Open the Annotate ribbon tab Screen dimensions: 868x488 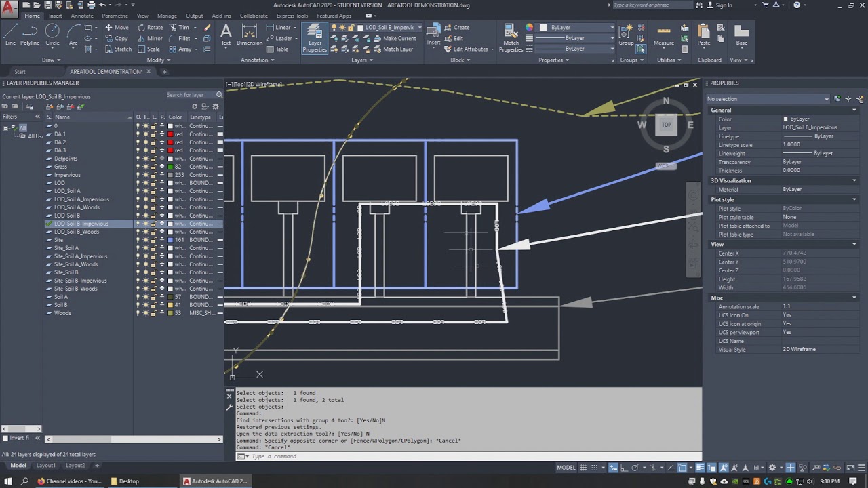click(82, 16)
